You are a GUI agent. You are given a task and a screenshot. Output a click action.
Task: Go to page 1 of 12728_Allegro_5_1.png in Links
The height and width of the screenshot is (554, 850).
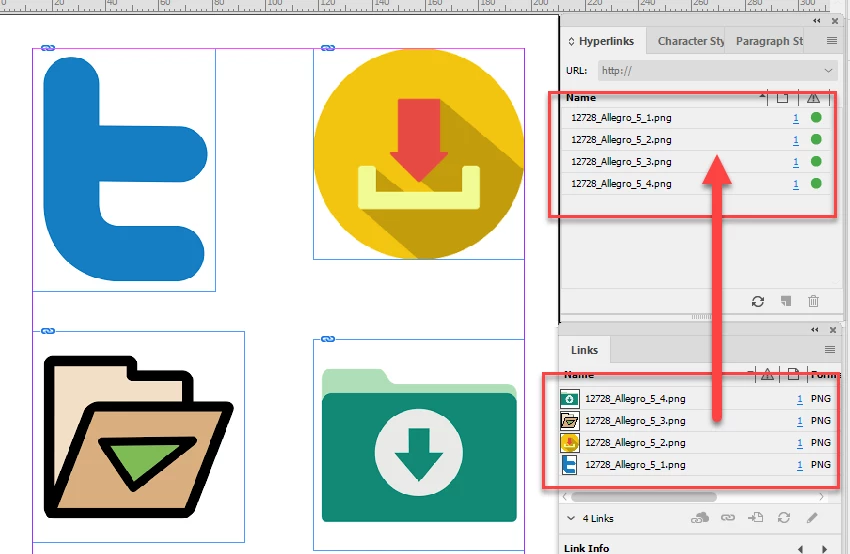pyautogui.click(x=800, y=465)
